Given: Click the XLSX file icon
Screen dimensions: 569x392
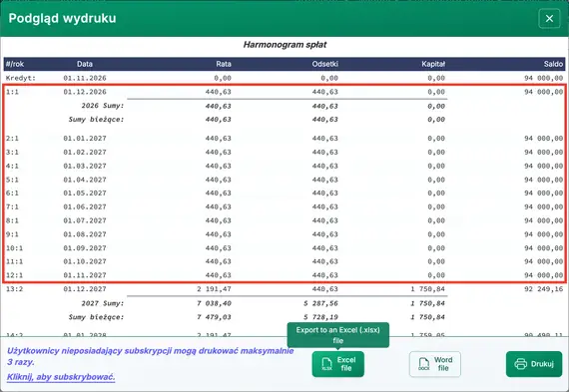Looking at the screenshot, I should click(327, 364).
